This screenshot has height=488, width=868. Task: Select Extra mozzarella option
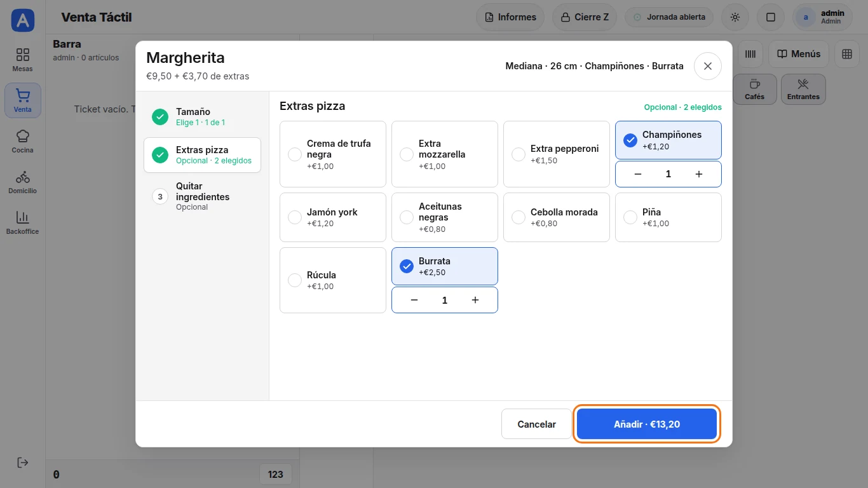[x=445, y=154]
